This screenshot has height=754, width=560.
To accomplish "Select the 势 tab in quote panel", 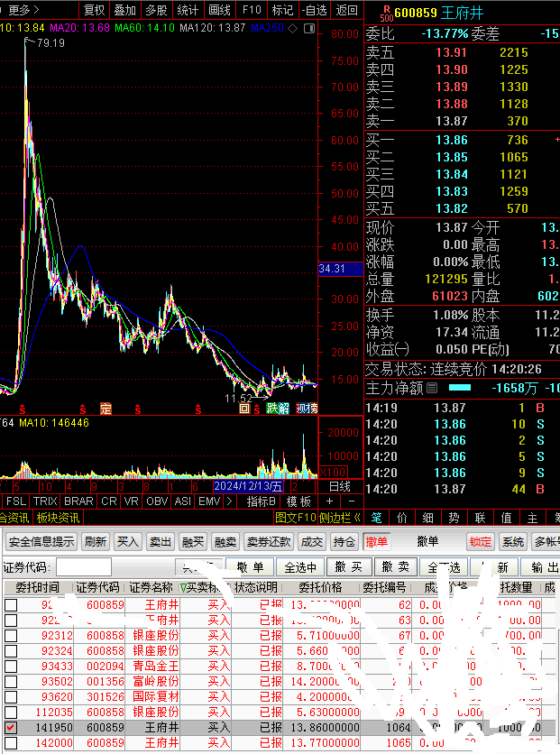I will (454, 518).
